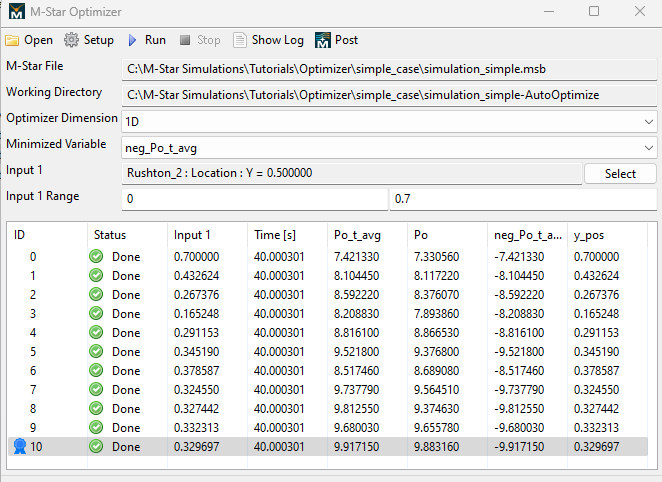This screenshot has width=662, height=482.
Task: Select Input 1 value 0.700000
Action: click(196, 257)
